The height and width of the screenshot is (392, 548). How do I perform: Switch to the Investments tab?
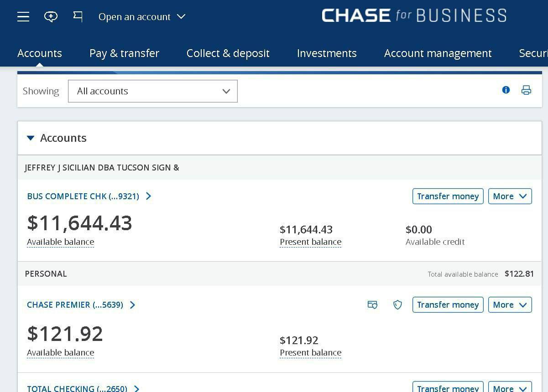[327, 53]
